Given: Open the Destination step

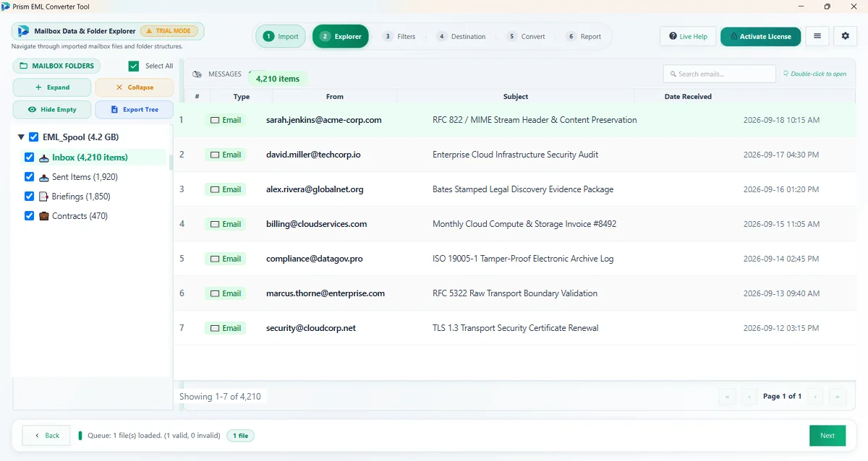Looking at the screenshot, I should (x=461, y=37).
